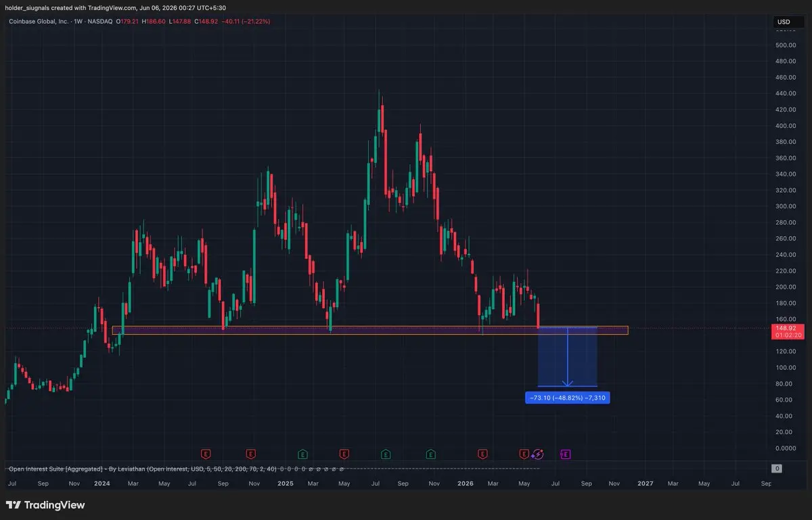Click the 260.00 price axis label
Viewport: 812px width, 520px height.
point(786,239)
